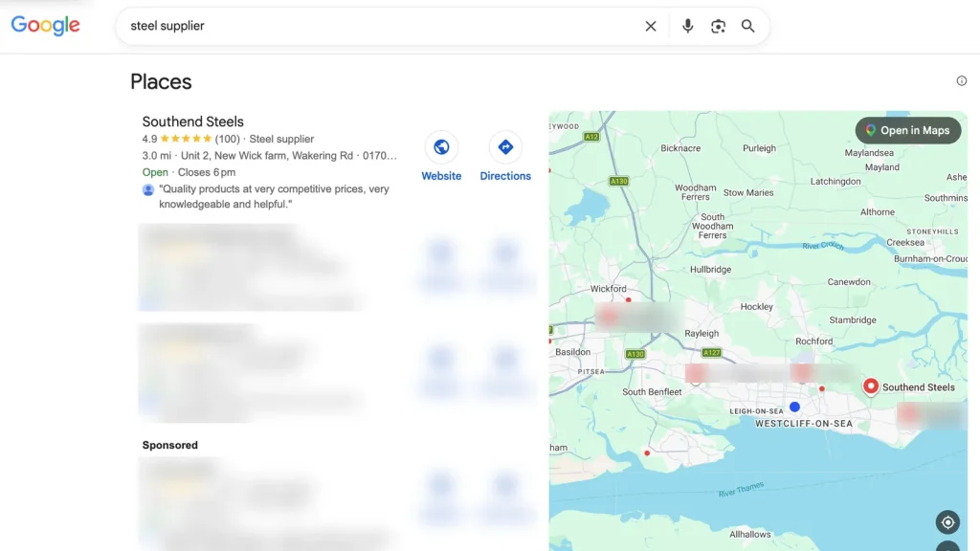Viewport: 980px width, 551px height.
Task: Click Rayleigh label on the map
Action: coord(702,334)
